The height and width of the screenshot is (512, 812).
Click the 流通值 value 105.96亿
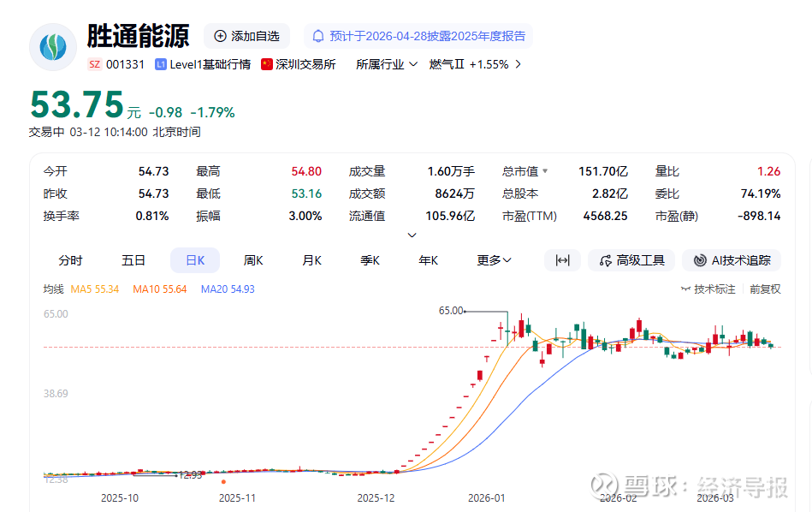(x=450, y=216)
